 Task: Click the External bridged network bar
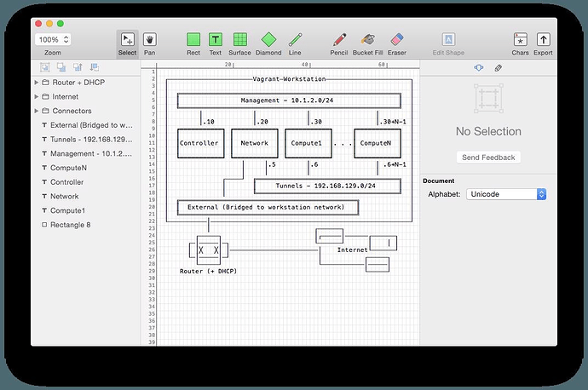(x=268, y=208)
